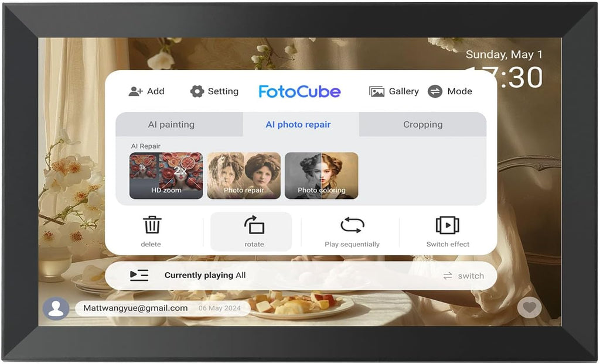Click the Mode label
The width and height of the screenshot is (600, 364).
point(459,91)
